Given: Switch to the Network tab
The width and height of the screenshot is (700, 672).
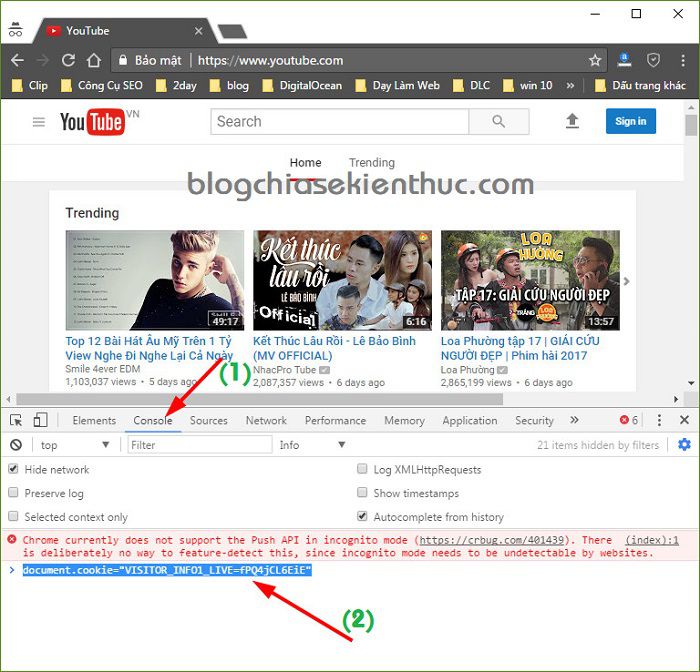Looking at the screenshot, I should coord(266,421).
